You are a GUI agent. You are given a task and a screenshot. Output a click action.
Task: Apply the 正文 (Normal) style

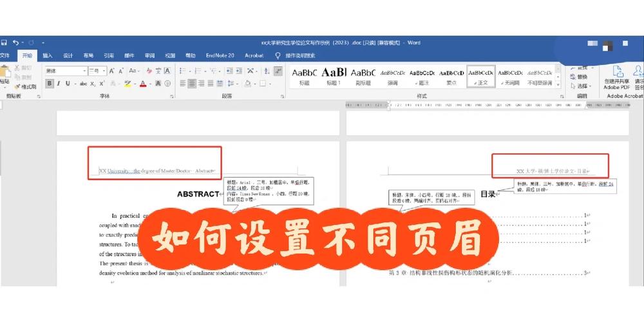point(480,77)
